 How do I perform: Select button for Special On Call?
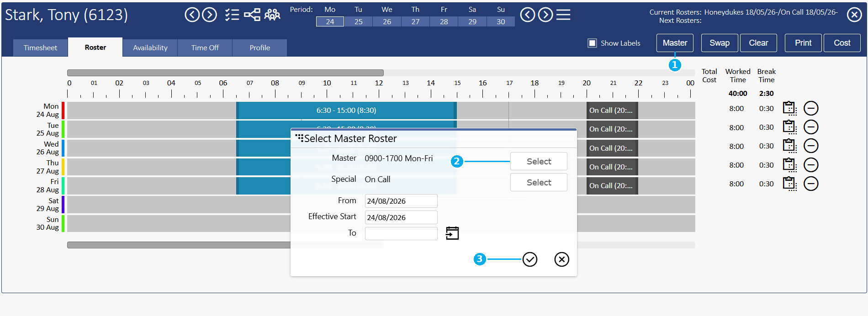pyautogui.click(x=539, y=183)
